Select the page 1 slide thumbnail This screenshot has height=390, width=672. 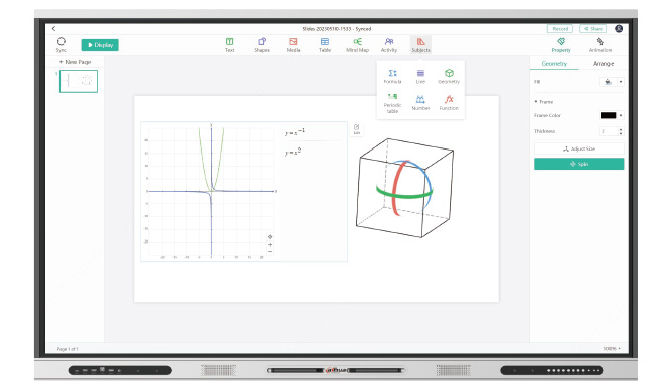78,81
